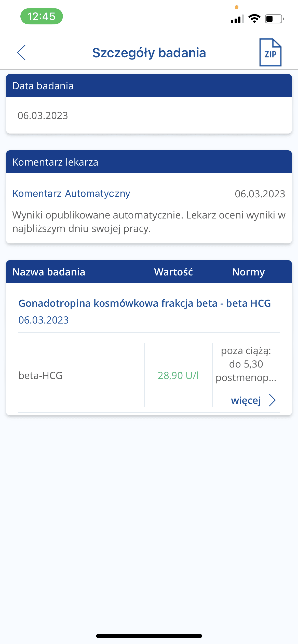298x644 pixels.
Task: Go back using the left chevron
Action: coord(21,53)
